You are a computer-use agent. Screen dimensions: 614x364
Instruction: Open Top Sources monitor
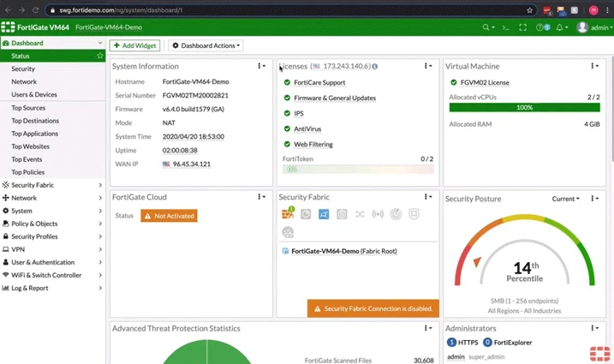point(52,108)
